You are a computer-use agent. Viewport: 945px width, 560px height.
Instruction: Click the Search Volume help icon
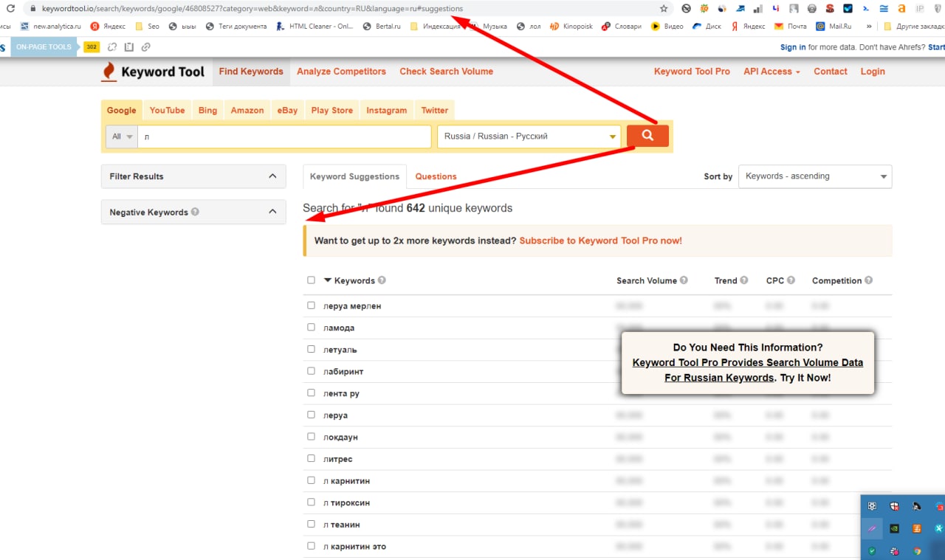click(684, 280)
